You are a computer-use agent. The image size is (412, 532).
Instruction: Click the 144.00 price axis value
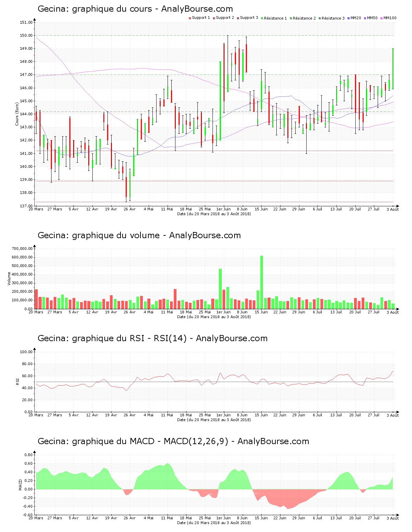click(x=26, y=114)
